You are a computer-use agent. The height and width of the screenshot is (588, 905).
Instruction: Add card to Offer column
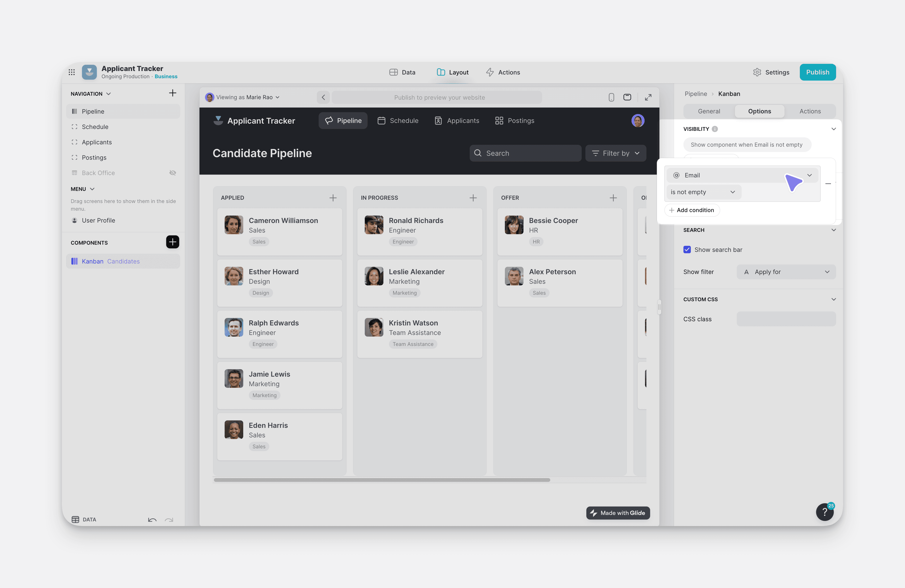pos(613,198)
